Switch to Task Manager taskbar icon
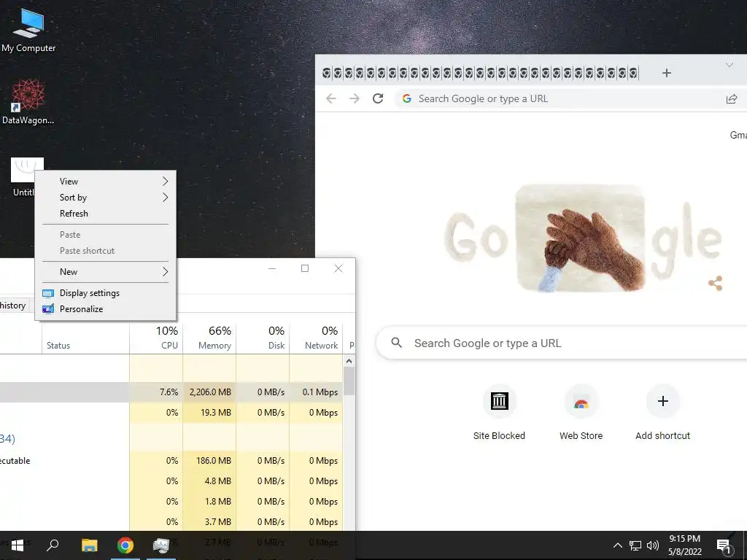 tap(161, 545)
